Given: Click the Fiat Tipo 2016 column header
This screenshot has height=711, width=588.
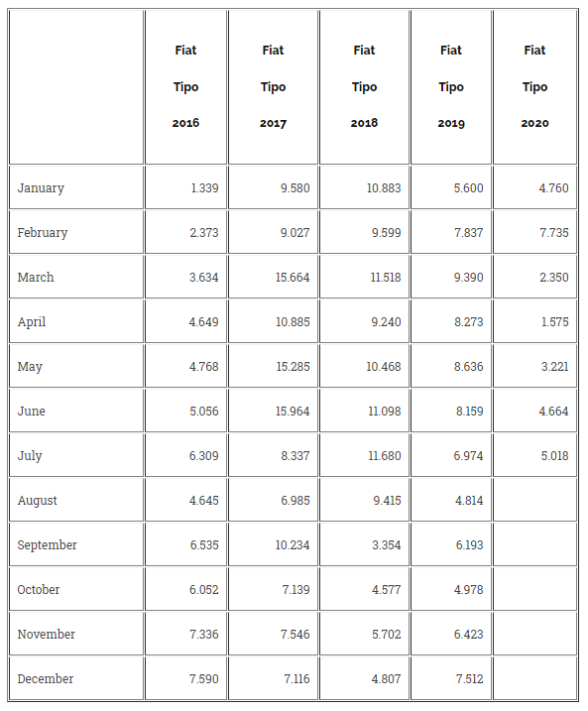Looking at the screenshot, I should pos(185,87).
